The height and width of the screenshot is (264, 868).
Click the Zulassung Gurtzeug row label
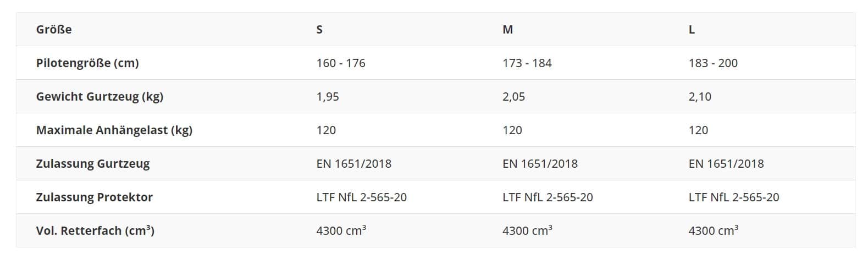(x=93, y=164)
